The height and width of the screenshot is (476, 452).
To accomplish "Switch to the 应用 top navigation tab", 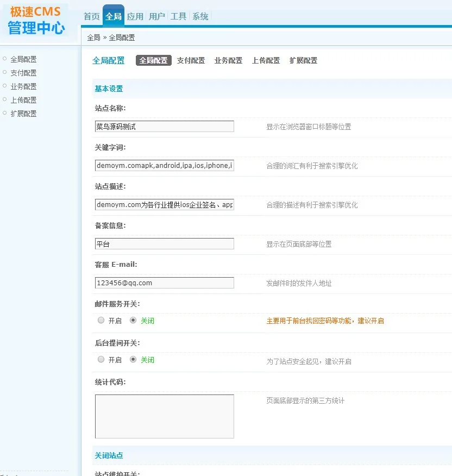I will click(x=135, y=16).
